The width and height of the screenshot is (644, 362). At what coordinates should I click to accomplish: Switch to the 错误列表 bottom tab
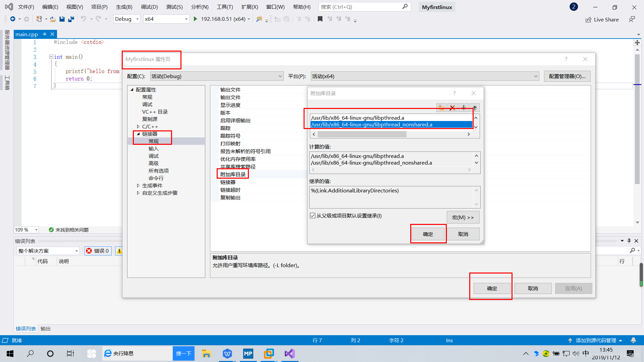26,328
